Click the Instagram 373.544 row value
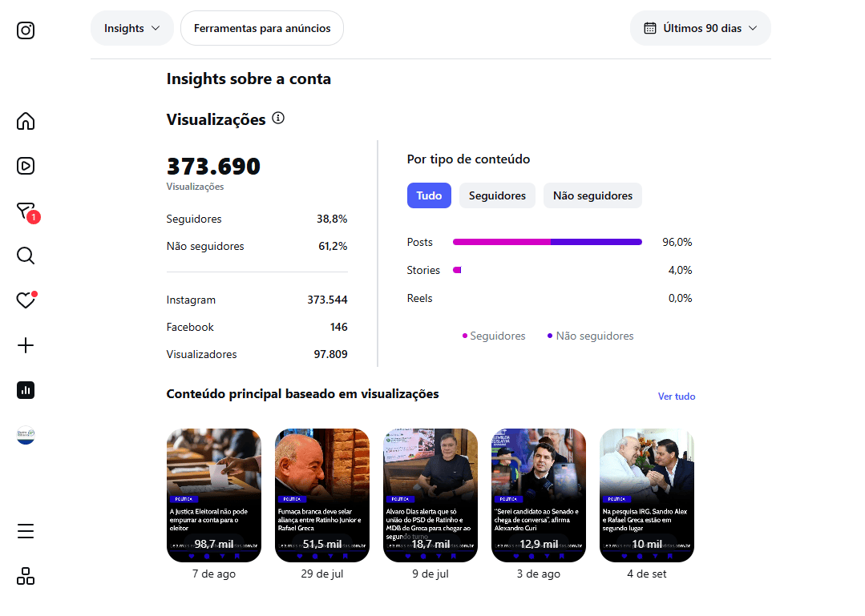Screen dimensions: 865x616 point(327,300)
